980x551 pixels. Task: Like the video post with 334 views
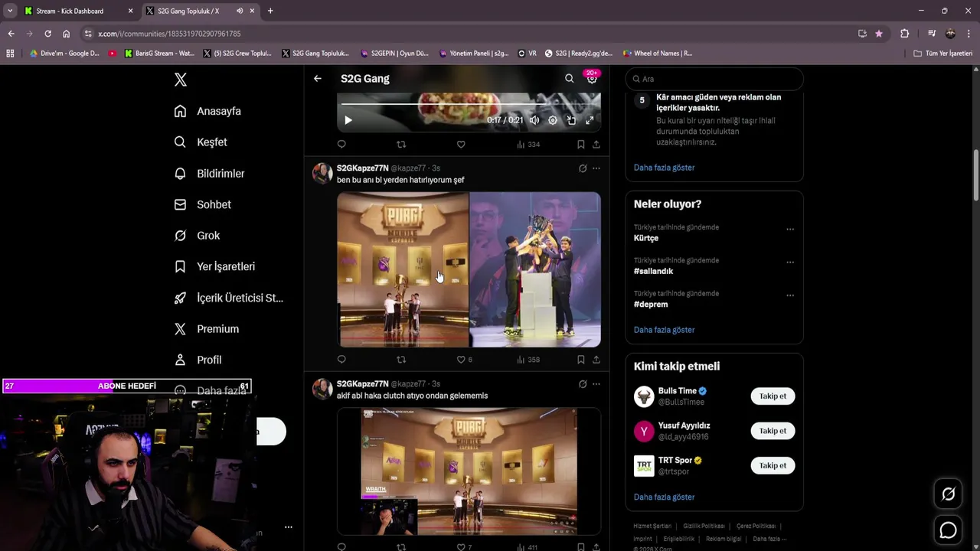[461, 144]
